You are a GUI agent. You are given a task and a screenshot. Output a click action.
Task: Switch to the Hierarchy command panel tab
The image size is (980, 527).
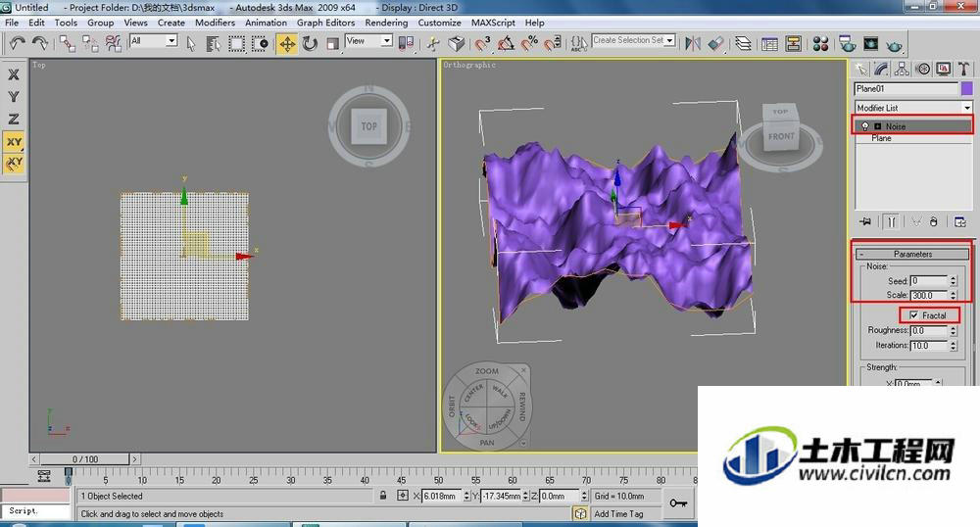point(902,69)
